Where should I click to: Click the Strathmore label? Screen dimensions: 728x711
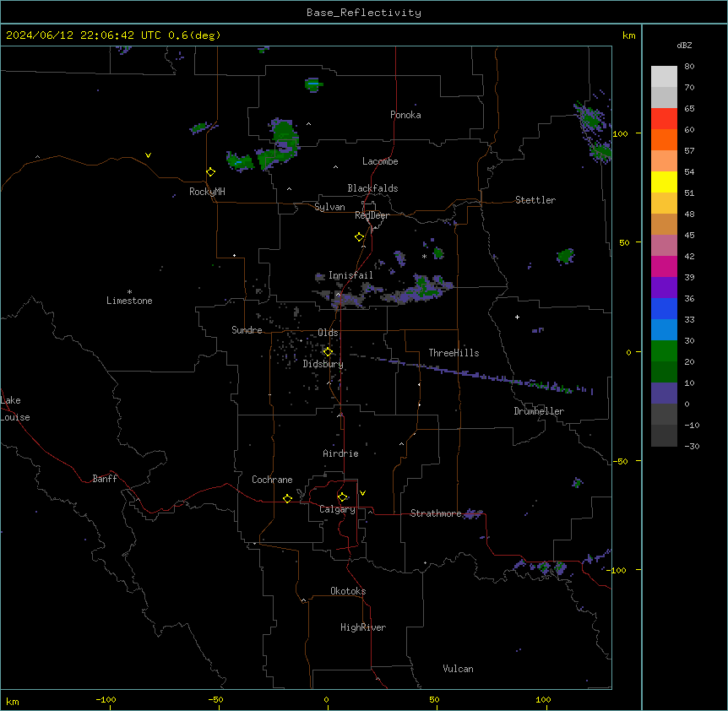436,513
